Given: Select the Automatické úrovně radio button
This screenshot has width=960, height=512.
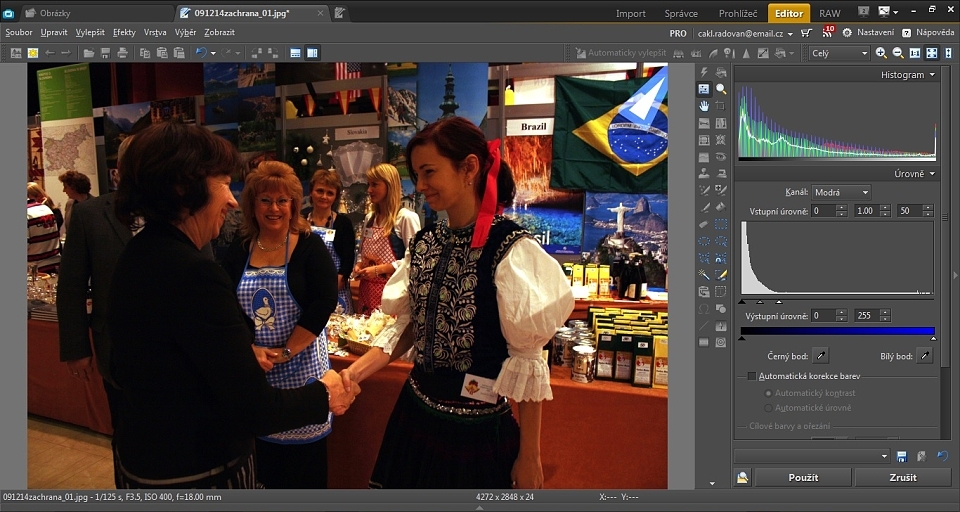Looking at the screenshot, I should click(768, 408).
